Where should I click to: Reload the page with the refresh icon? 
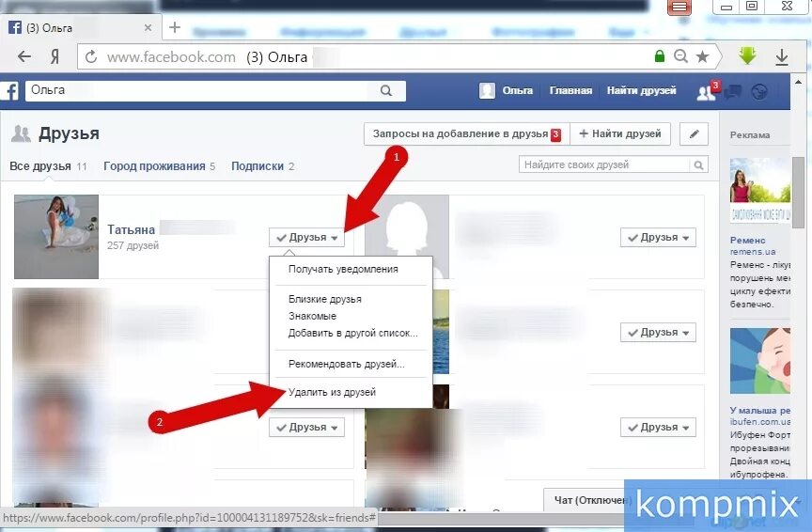[x=91, y=56]
